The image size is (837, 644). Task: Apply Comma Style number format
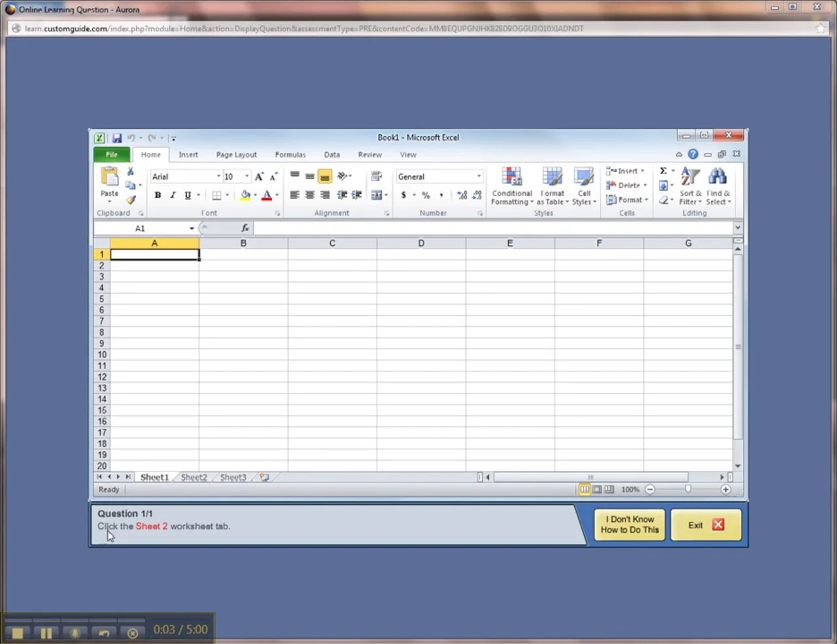[441, 195]
